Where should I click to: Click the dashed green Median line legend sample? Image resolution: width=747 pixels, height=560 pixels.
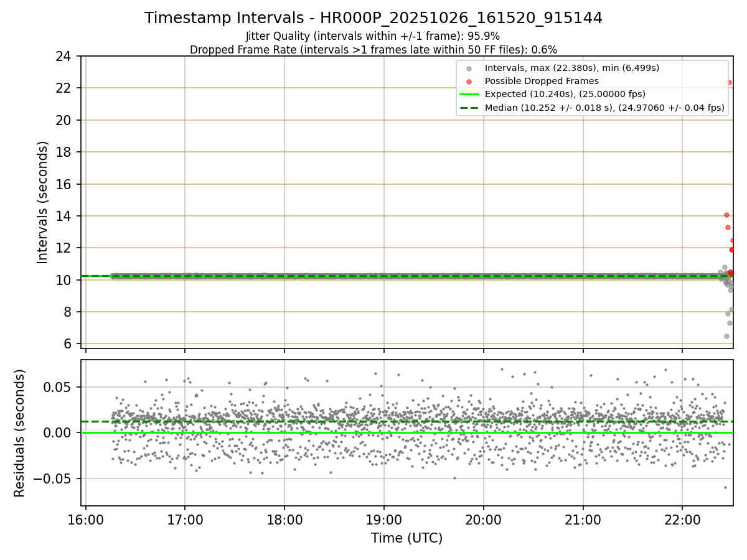pos(469,108)
